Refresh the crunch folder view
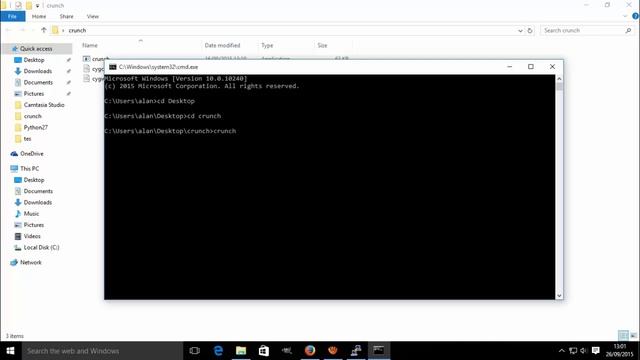This screenshot has width=640, height=360. (x=530, y=31)
